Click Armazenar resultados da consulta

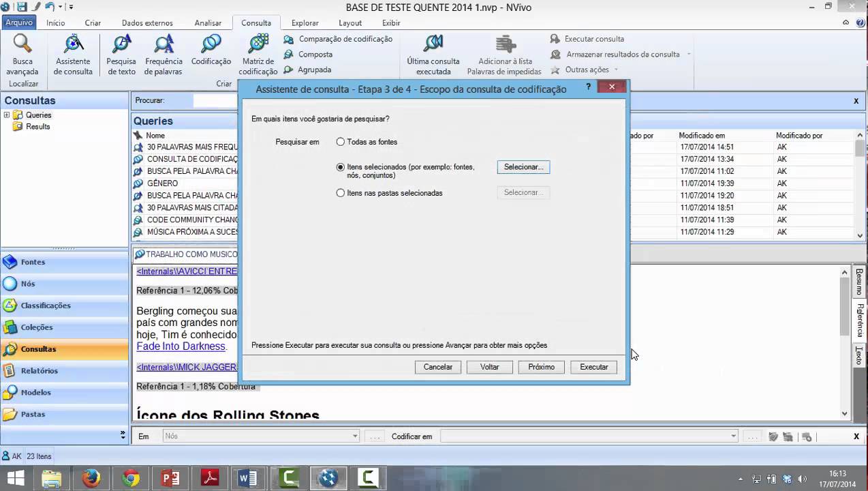pos(615,54)
